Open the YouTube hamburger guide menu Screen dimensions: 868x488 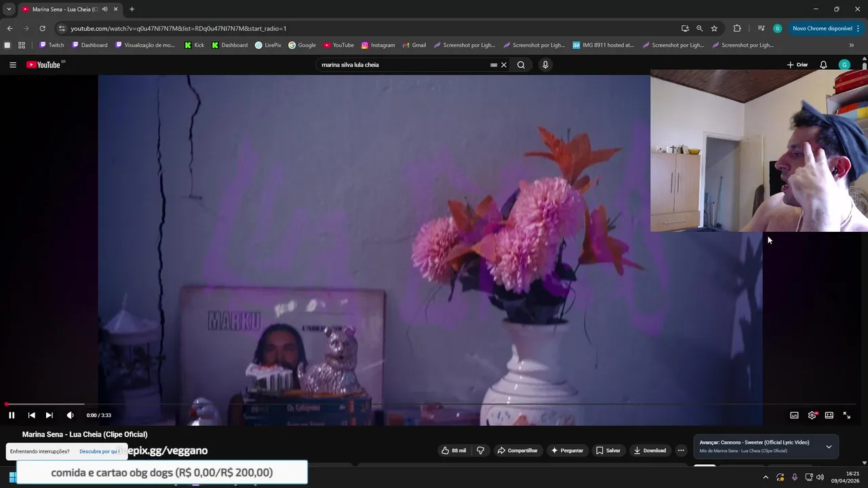tap(13, 65)
